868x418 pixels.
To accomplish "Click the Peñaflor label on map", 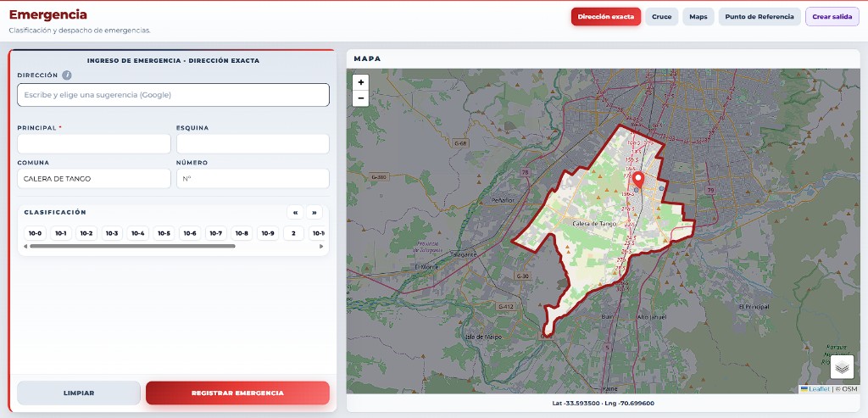I will 504,200.
